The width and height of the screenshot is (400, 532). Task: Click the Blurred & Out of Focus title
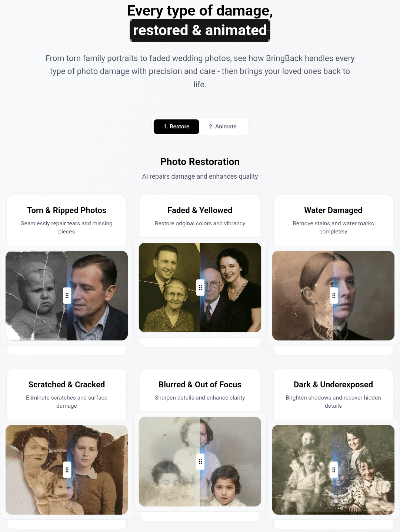coord(200,384)
